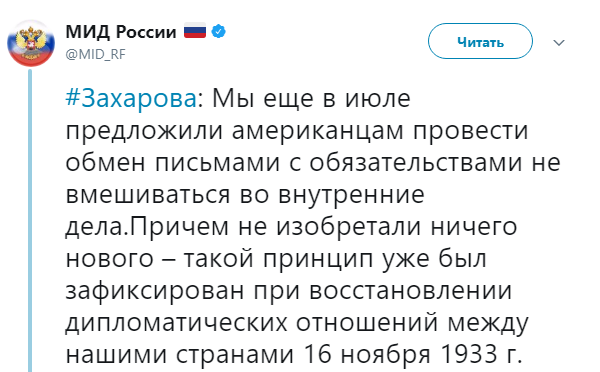Click the МИД России display name

(x=121, y=31)
